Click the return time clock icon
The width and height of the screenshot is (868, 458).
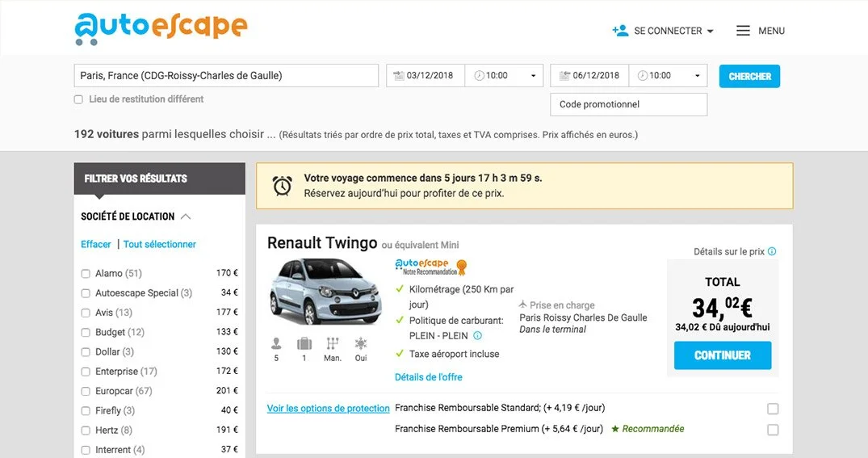coord(642,76)
